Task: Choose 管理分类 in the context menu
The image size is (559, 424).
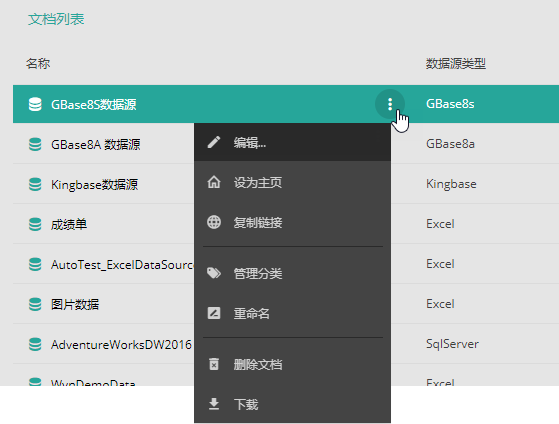Action: (x=292, y=273)
